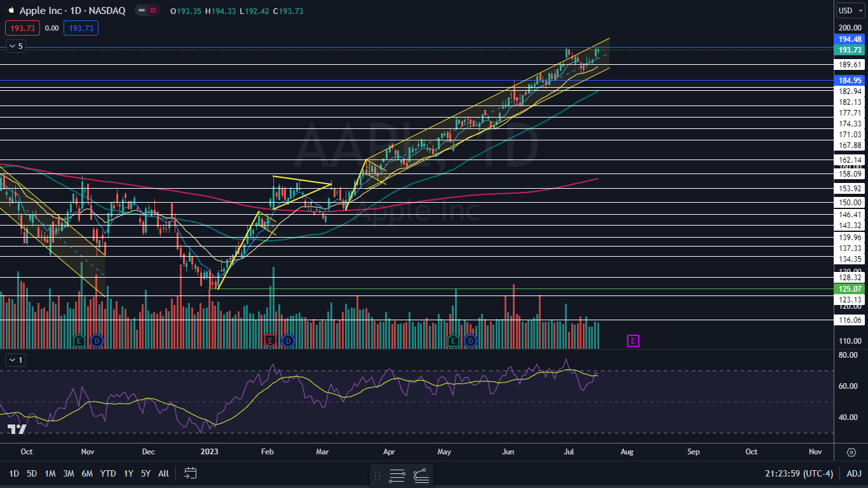Open the go-to-date calendar icon

191,473
